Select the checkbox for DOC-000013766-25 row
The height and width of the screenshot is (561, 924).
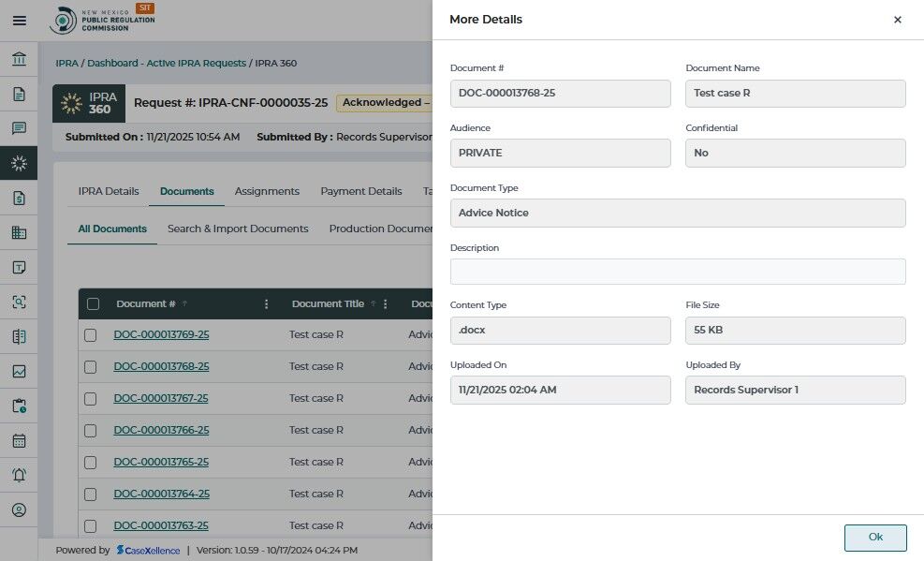[91, 430]
